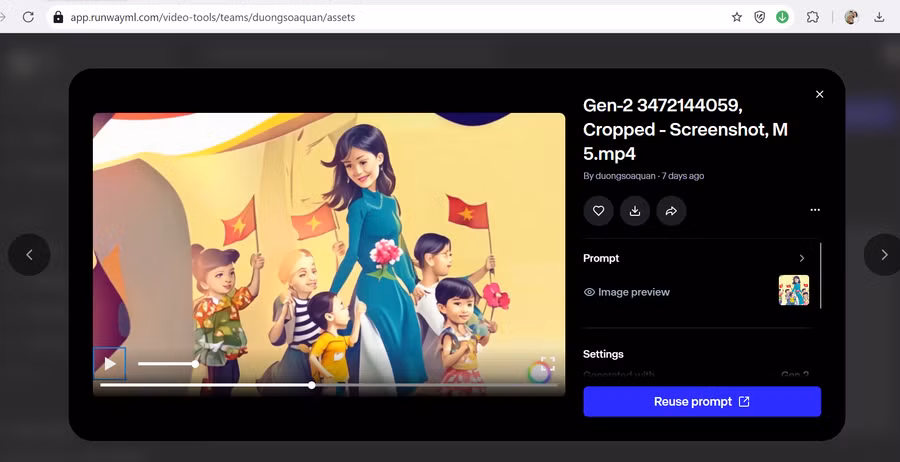The width and height of the screenshot is (900, 462).
Task: Open the browser extensions puzzle icon
Action: (813, 17)
